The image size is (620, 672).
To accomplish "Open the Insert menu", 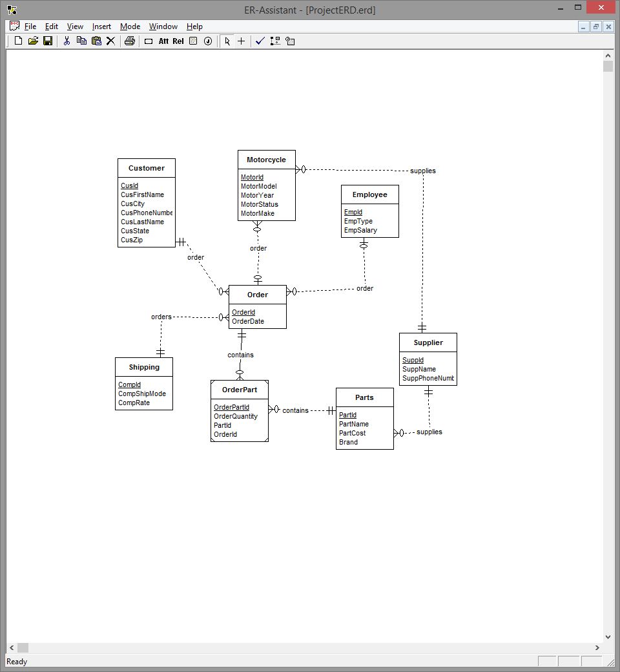I will [x=101, y=26].
